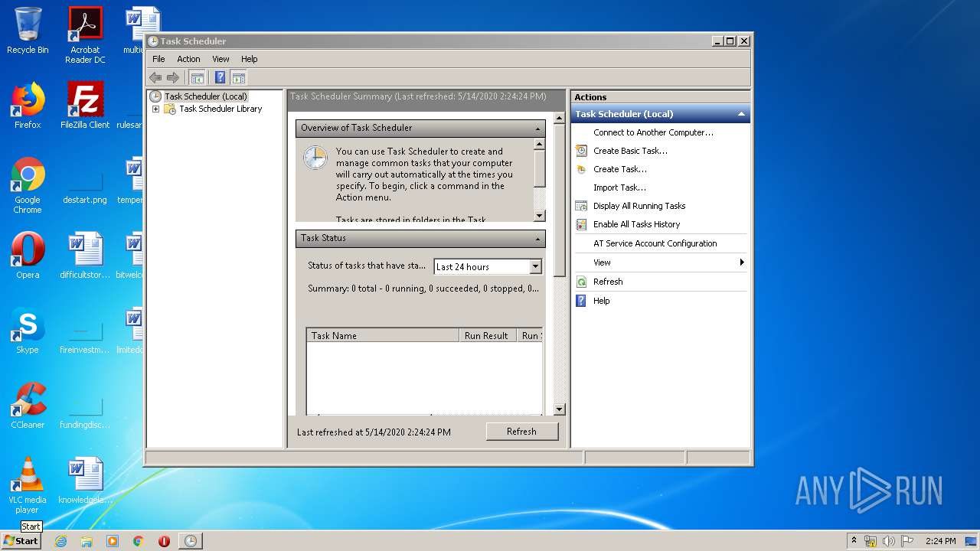Click the green Refresh icon in Actions
Viewport: 980px width, 551px height.
coord(582,282)
